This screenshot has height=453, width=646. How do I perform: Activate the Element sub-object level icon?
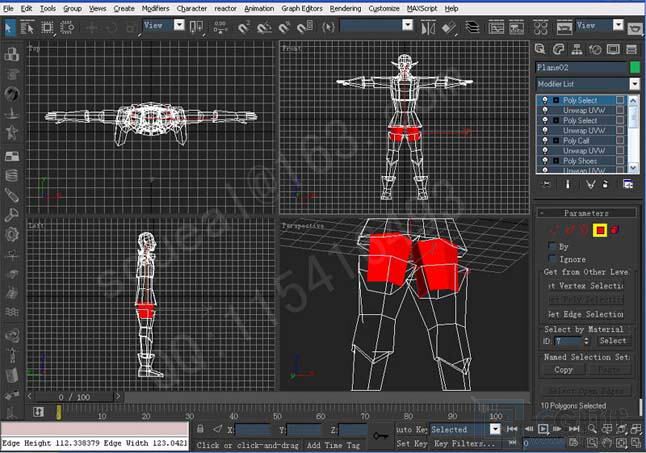615,230
